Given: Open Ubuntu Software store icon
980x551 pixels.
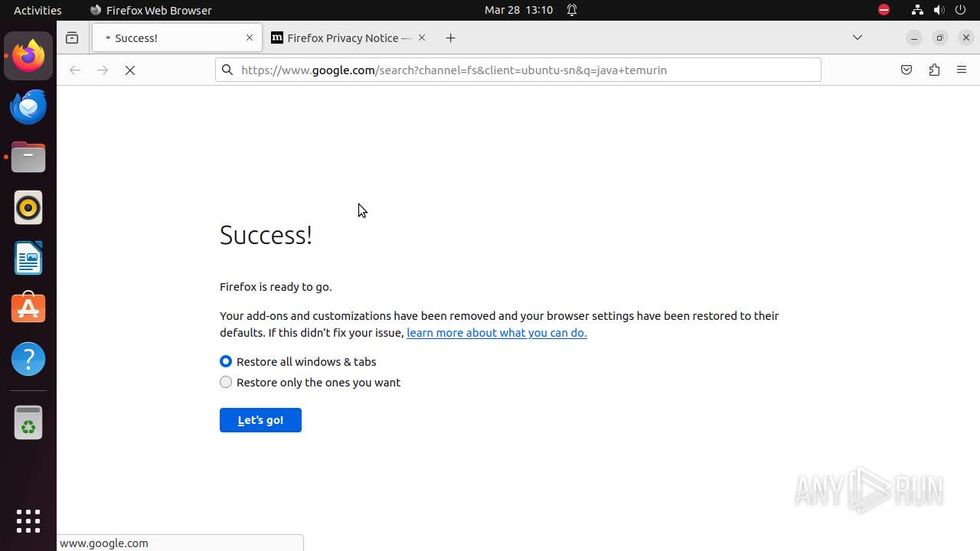Looking at the screenshot, I should 28,308.
